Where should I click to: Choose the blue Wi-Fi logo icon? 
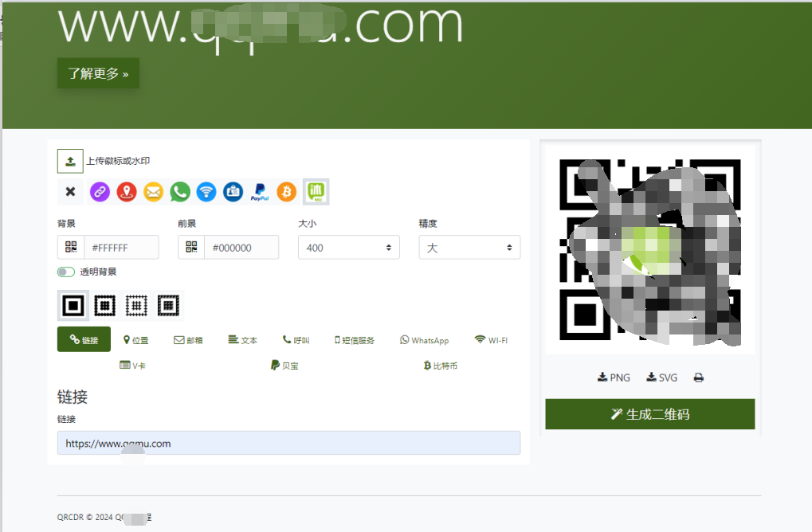[206, 191]
